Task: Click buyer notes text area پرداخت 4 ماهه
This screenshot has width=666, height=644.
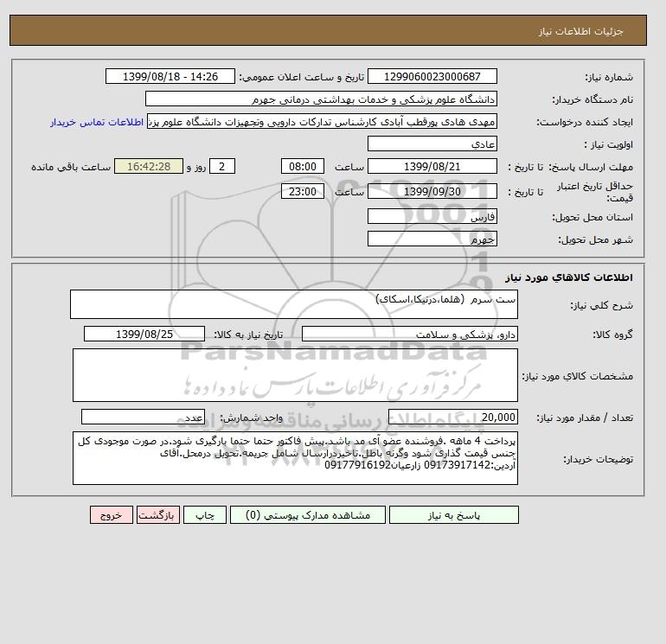Action: coord(295,458)
